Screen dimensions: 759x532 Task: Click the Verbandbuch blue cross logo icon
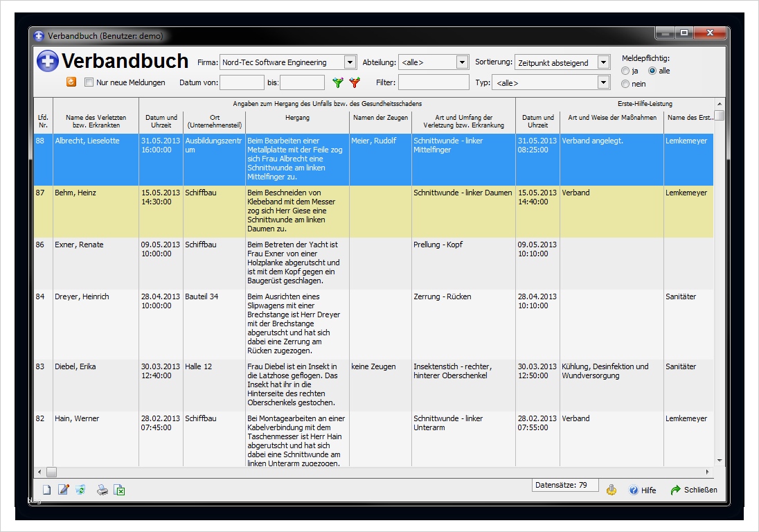(47, 61)
